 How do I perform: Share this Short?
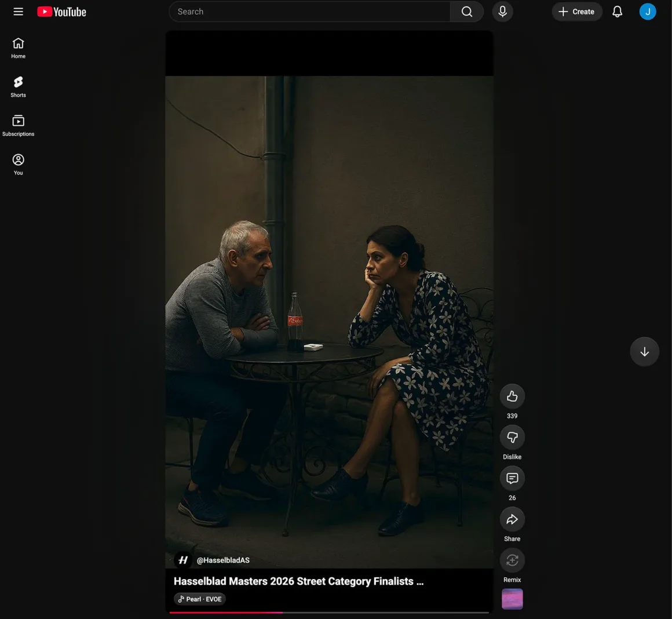512,519
